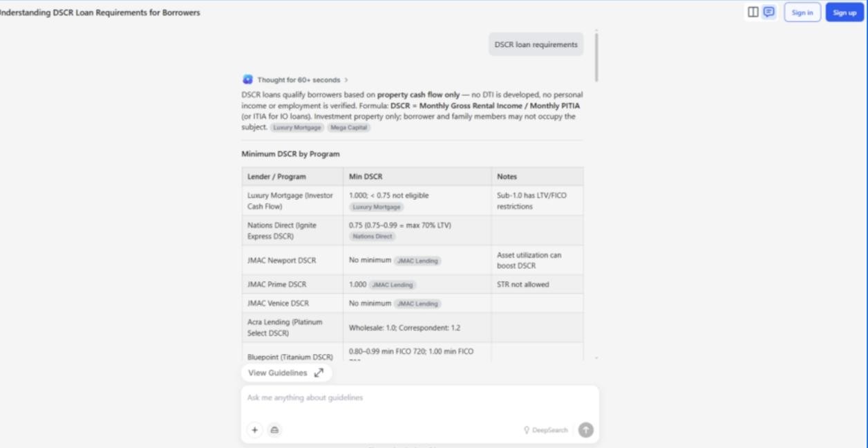
Task: Click the 'Min DSCR' column header
Action: [x=417, y=176]
